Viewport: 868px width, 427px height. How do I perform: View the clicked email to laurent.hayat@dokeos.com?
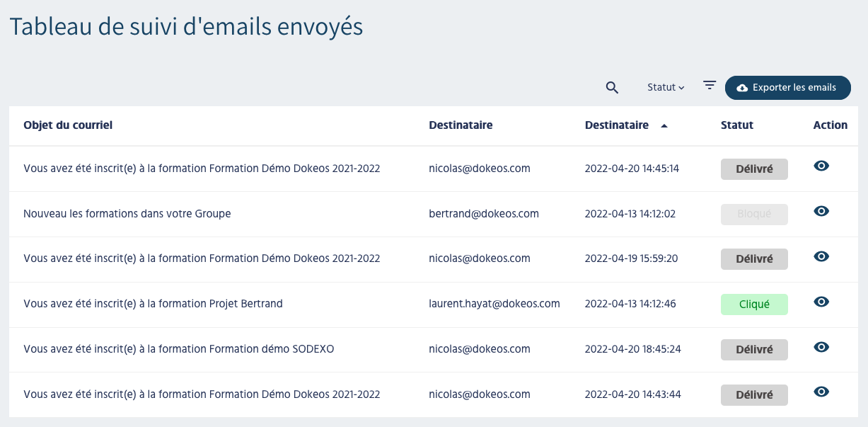pyautogui.click(x=821, y=302)
